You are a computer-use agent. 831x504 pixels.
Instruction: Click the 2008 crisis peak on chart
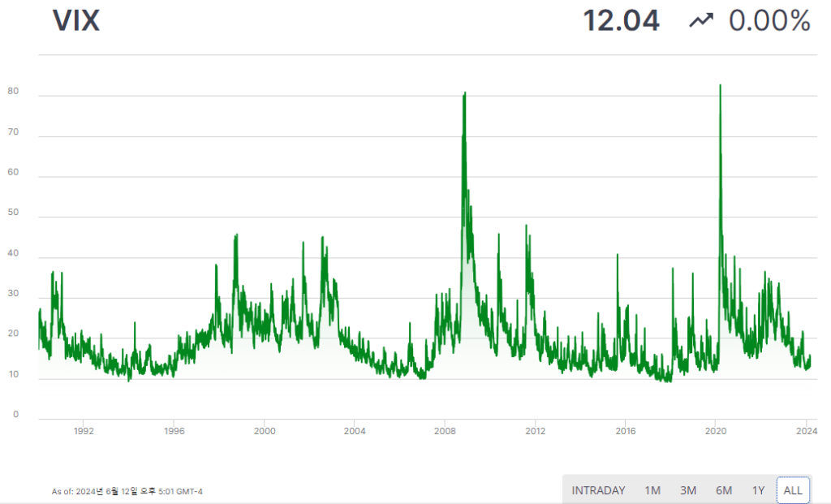[464, 94]
